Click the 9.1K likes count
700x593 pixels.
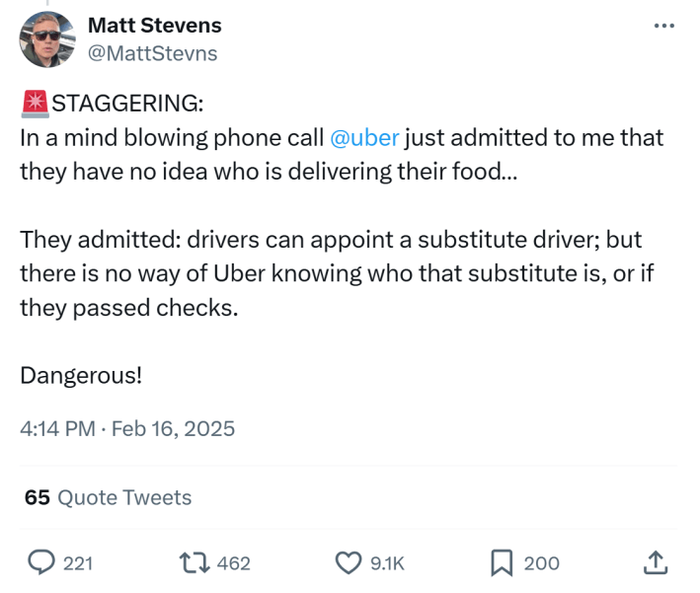387,563
